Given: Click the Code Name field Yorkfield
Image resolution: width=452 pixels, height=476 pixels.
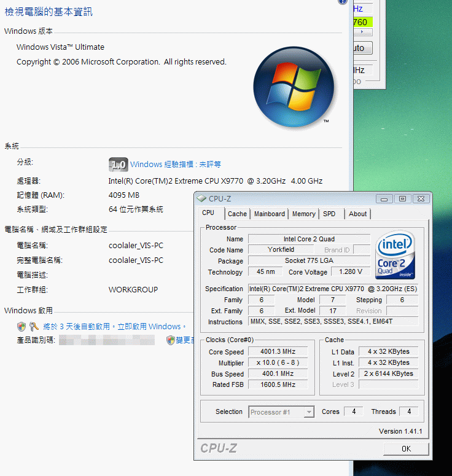Looking at the screenshot, I should click(x=281, y=249).
